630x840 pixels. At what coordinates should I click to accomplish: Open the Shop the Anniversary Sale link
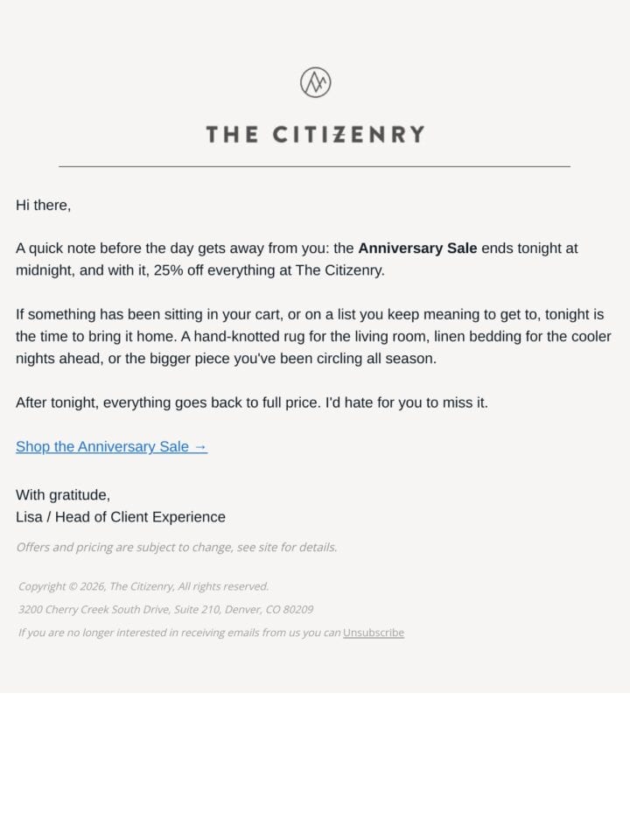tap(111, 446)
